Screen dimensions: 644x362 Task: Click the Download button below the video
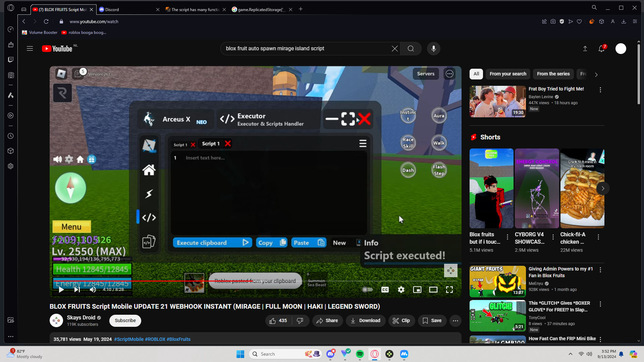366,321
